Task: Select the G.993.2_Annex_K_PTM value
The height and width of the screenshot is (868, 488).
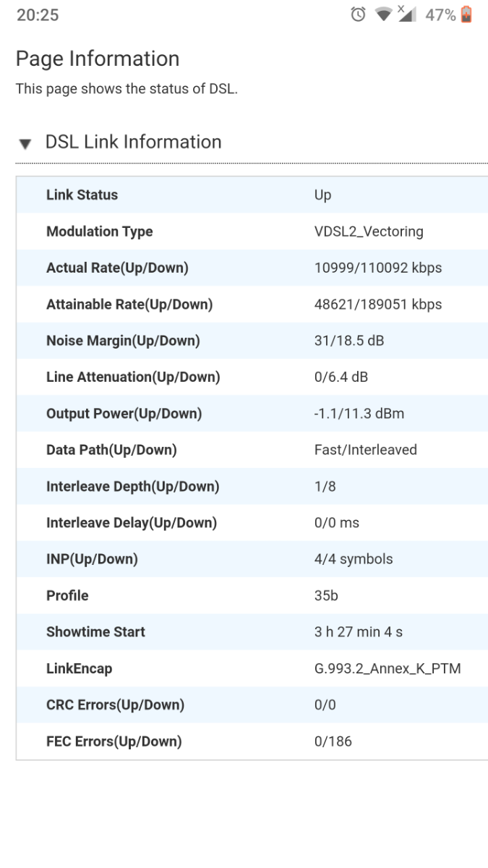Action: click(x=388, y=668)
